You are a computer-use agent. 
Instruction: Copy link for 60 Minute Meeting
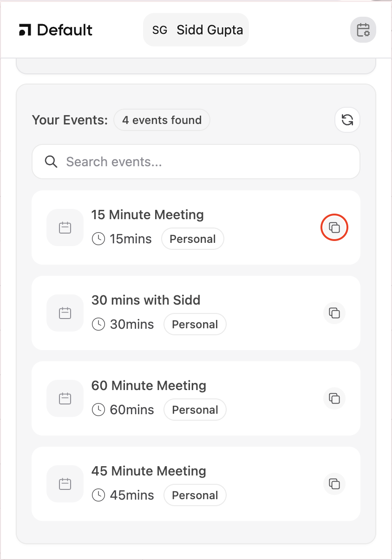(x=334, y=398)
